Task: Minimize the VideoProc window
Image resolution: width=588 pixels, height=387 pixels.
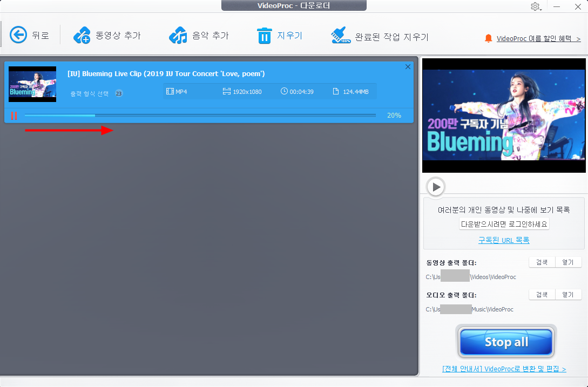Action: click(x=557, y=7)
